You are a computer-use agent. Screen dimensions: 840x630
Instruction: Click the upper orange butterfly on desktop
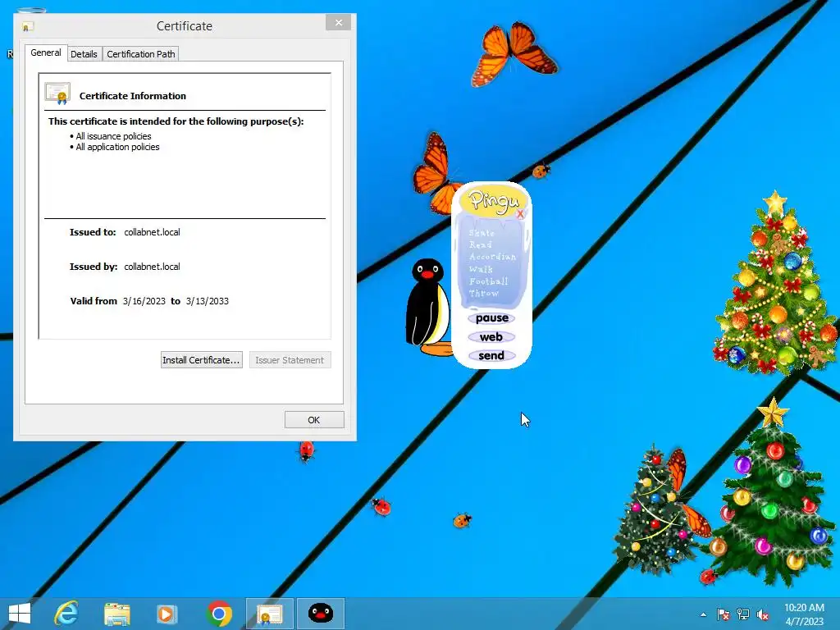point(514,52)
